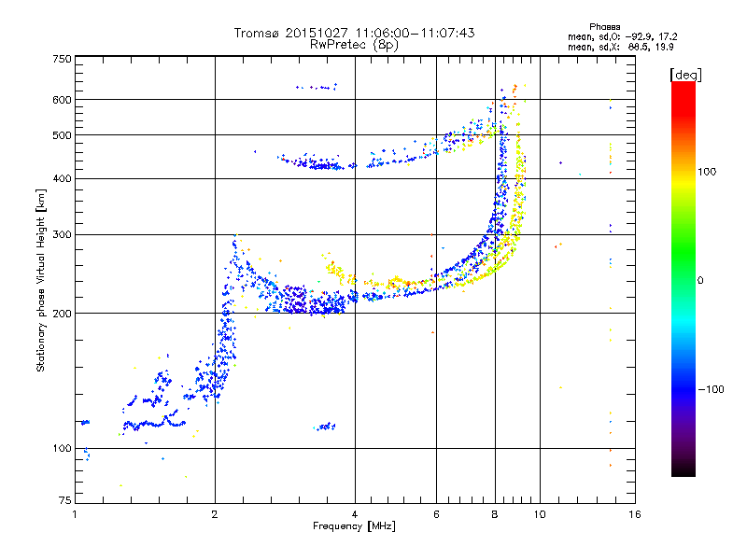Click the "Stationary phase Virtual Height [km]" label

[40, 281]
